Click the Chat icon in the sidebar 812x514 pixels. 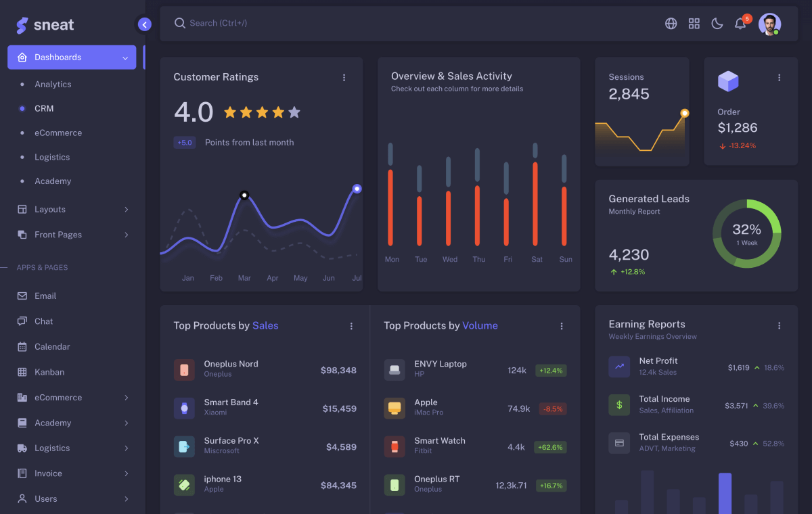pos(22,321)
